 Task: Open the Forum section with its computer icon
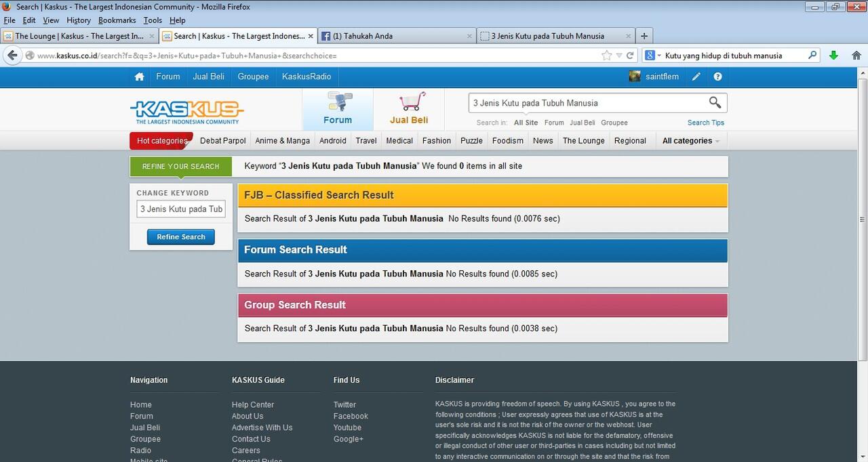[338, 109]
